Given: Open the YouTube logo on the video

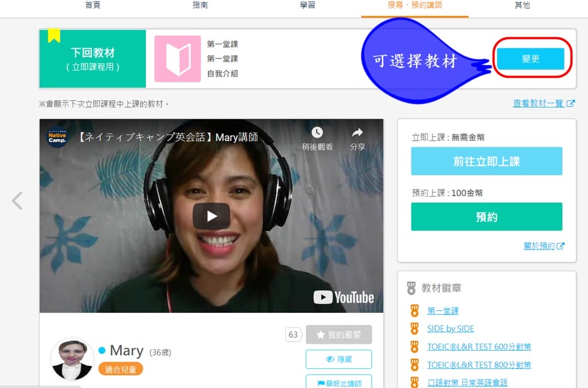Looking at the screenshot, I should (x=343, y=297).
